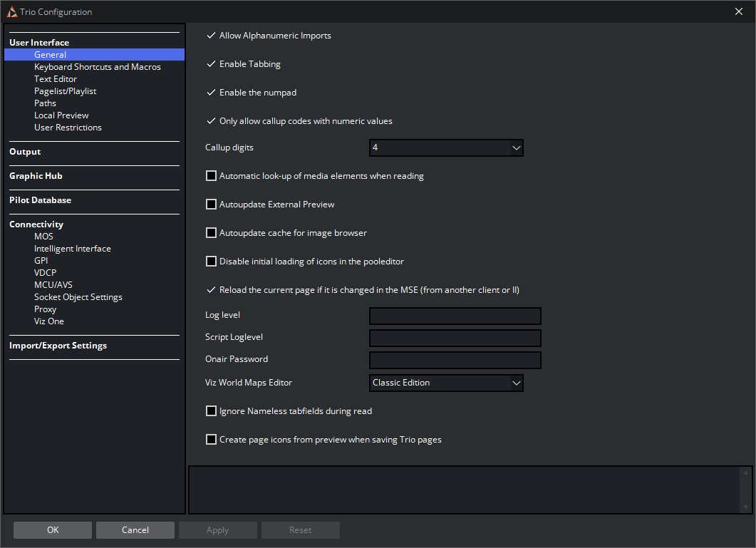Click the Log level input field
The height and width of the screenshot is (548, 756).
455,316
